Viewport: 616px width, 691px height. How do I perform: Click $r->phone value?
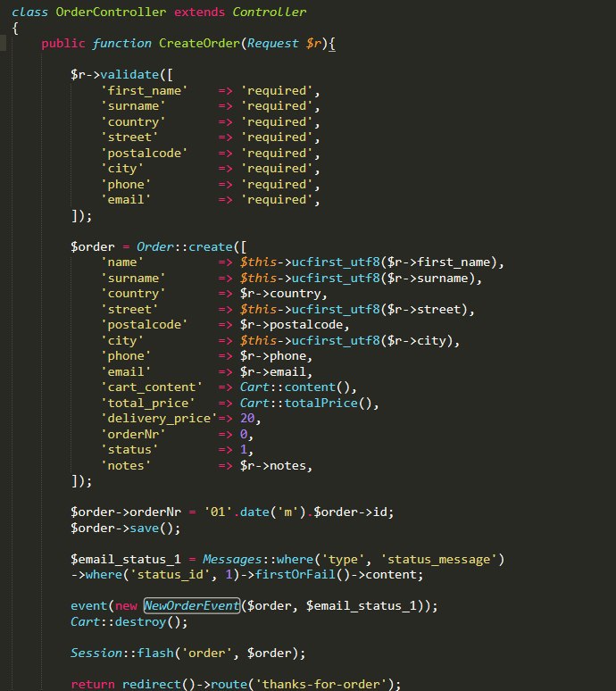click(273, 356)
